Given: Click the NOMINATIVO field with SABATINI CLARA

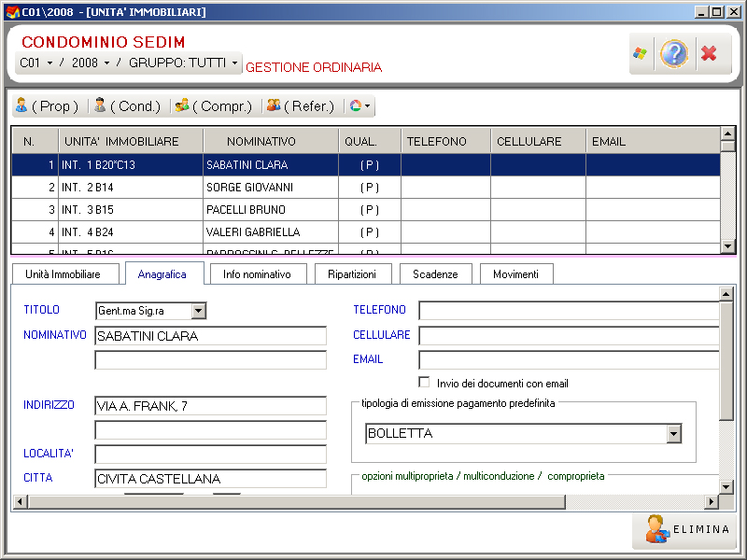Looking at the screenshot, I should point(211,336).
